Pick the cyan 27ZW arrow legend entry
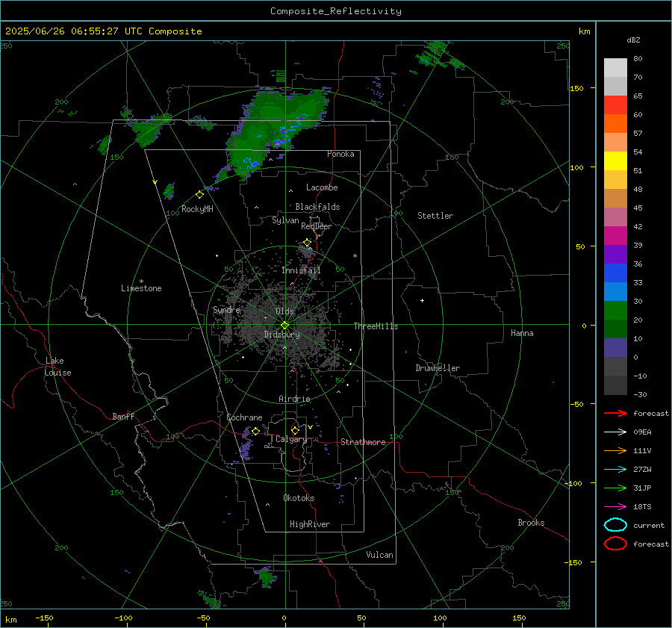The height and width of the screenshot is (628, 672). pyautogui.click(x=615, y=470)
